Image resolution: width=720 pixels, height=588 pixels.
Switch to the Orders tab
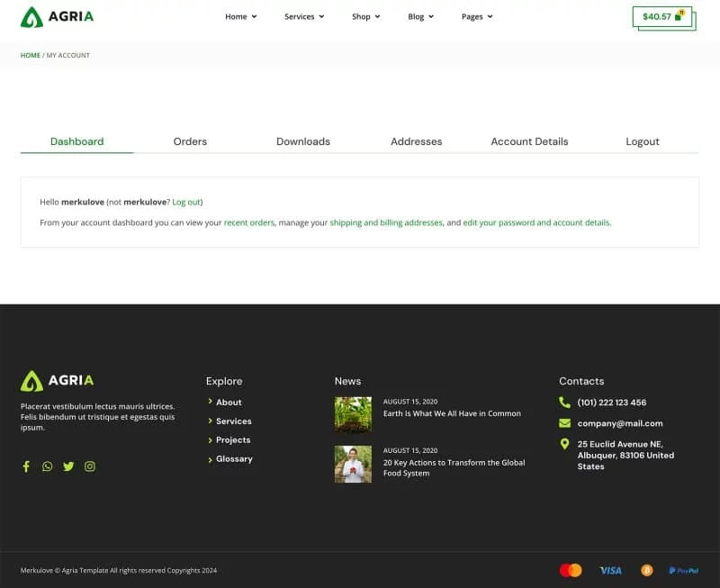click(190, 141)
